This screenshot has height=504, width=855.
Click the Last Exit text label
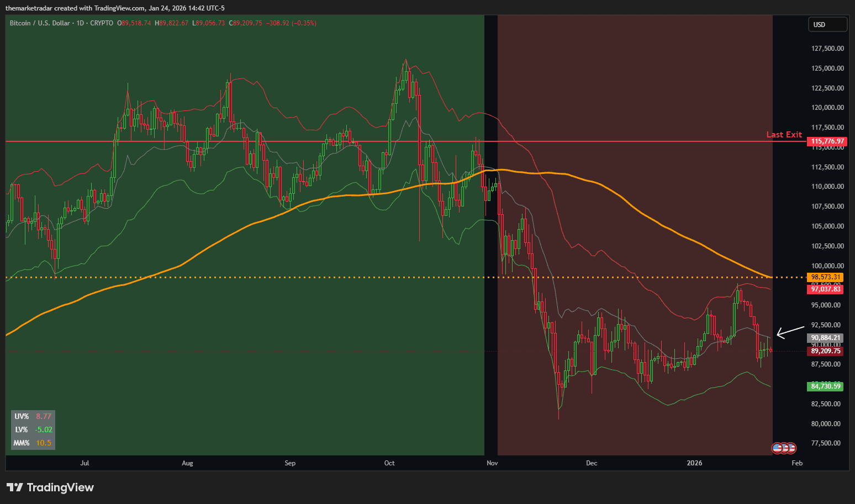point(784,134)
